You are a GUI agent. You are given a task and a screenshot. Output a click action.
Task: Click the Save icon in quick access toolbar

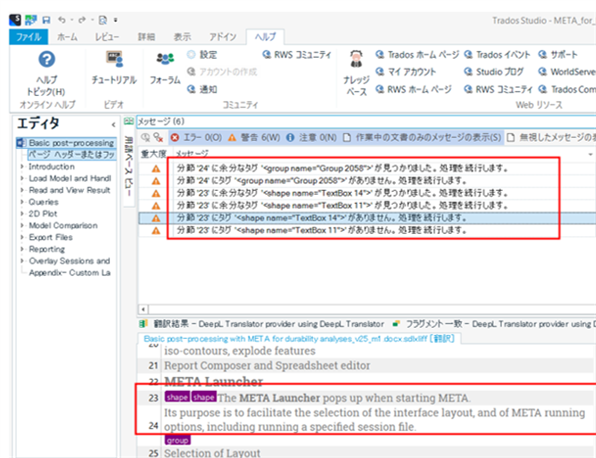click(46, 20)
